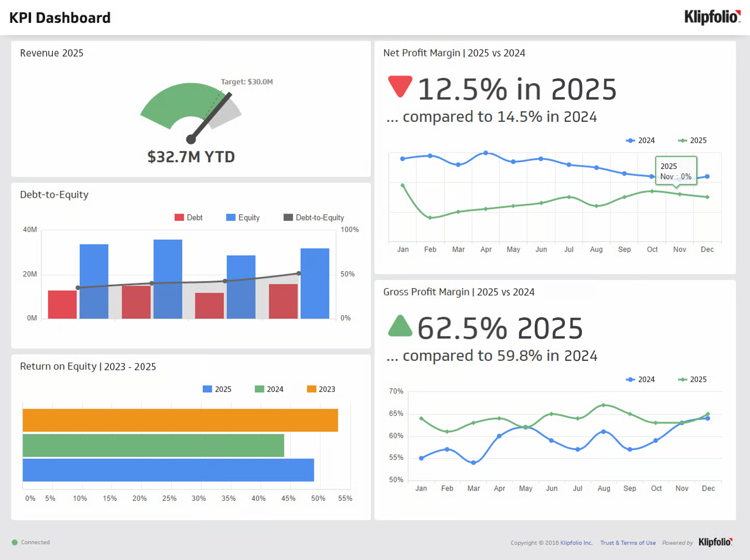
Task: Click the Klipfolio logo in the footer
Action: [715, 542]
